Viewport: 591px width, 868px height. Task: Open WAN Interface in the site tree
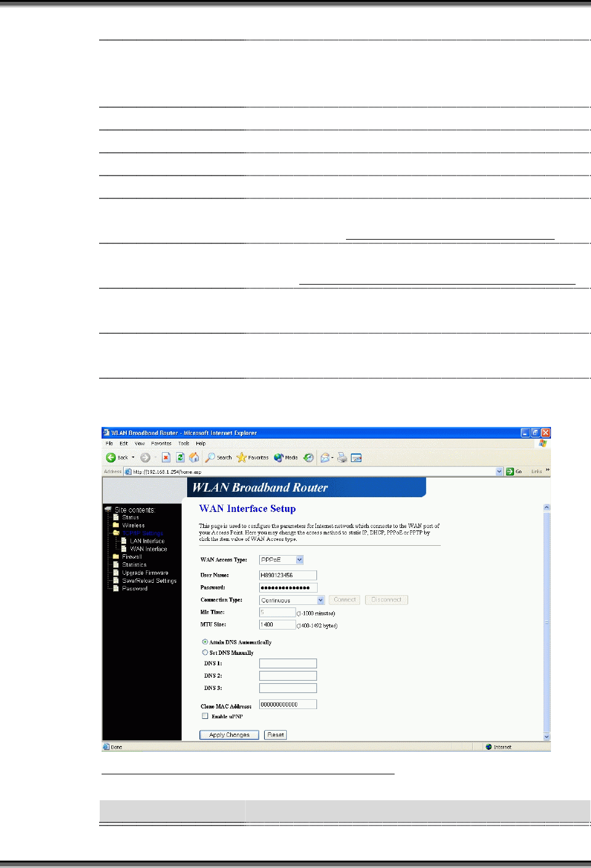coord(148,550)
